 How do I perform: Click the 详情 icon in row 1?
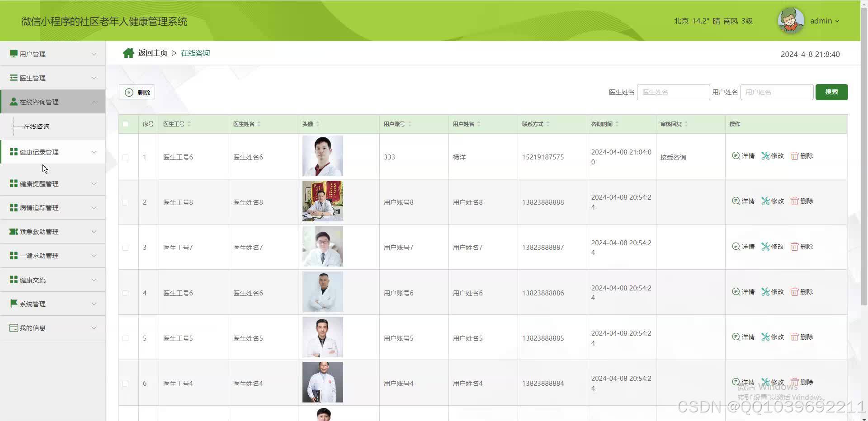(736, 156)
